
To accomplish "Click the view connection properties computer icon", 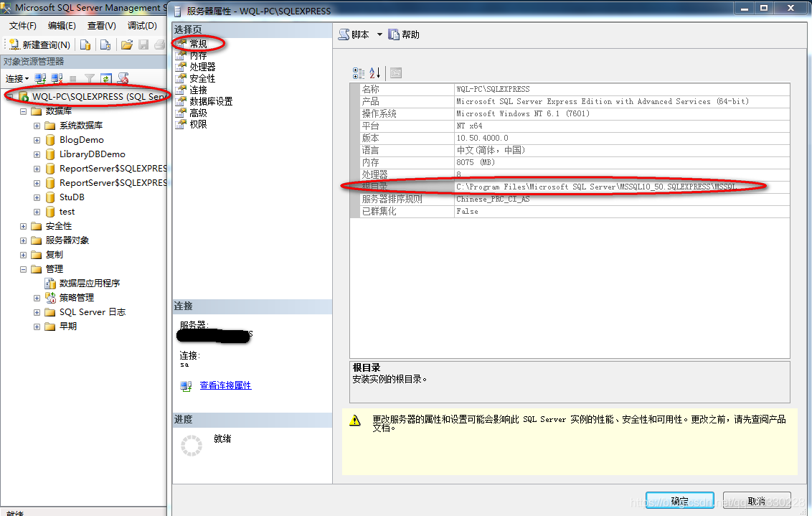I will [x=186, y=386].
